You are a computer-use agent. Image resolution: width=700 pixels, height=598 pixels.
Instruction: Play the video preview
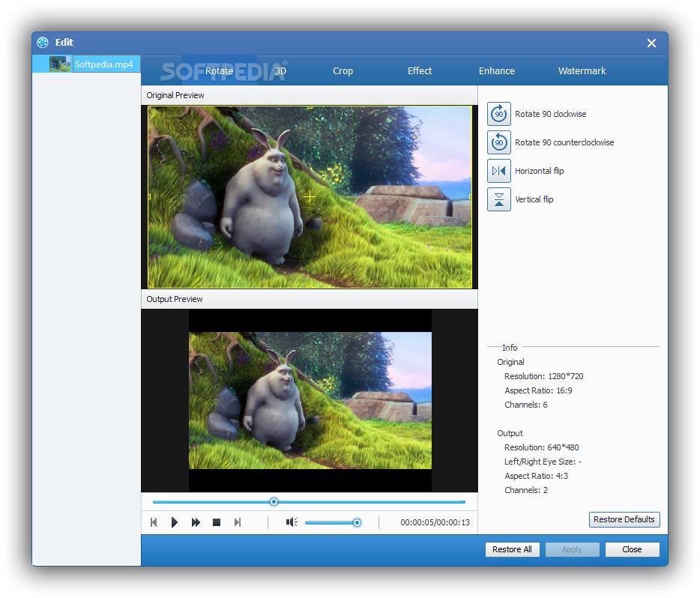click(x=175, y=522)
